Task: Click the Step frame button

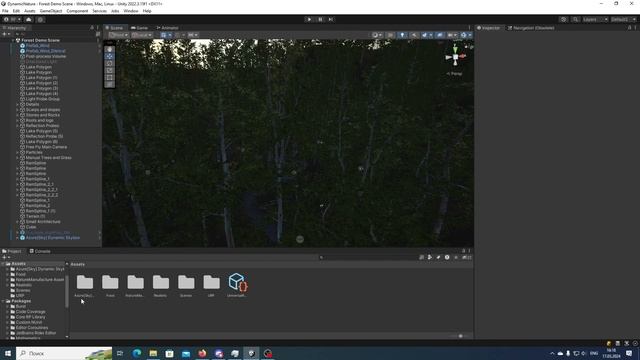Action: 331,19
